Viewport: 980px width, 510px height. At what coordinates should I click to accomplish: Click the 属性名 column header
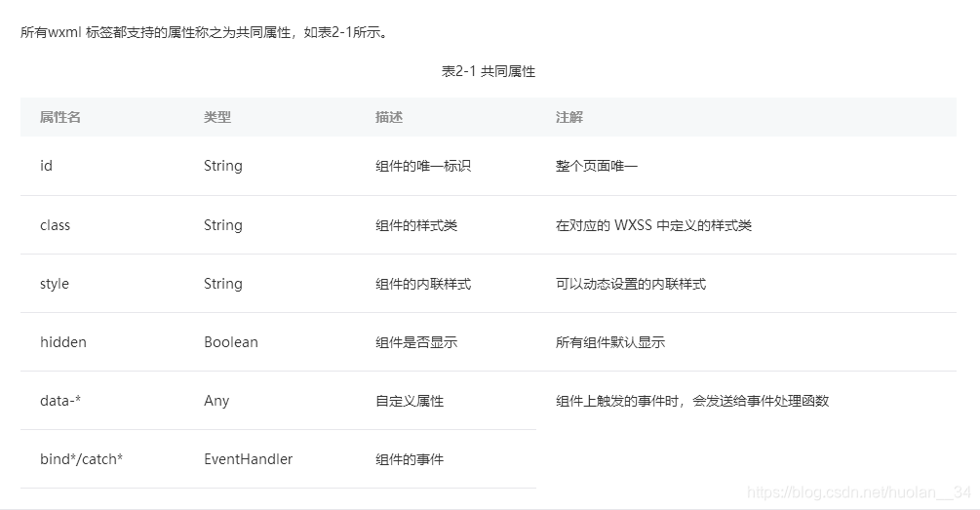point(60,117)
